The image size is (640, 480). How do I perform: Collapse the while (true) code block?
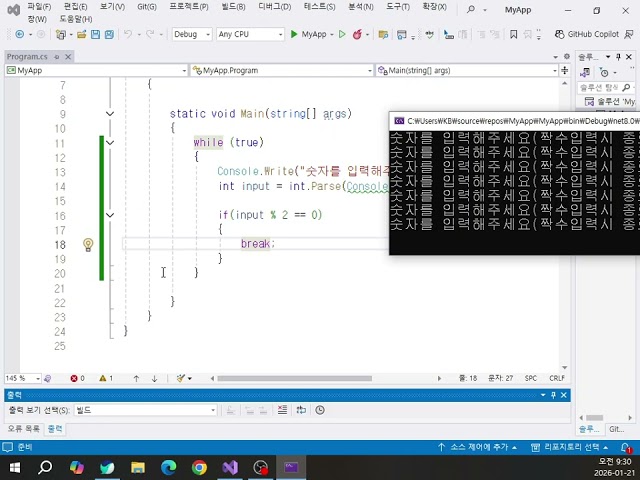[110, 143]
